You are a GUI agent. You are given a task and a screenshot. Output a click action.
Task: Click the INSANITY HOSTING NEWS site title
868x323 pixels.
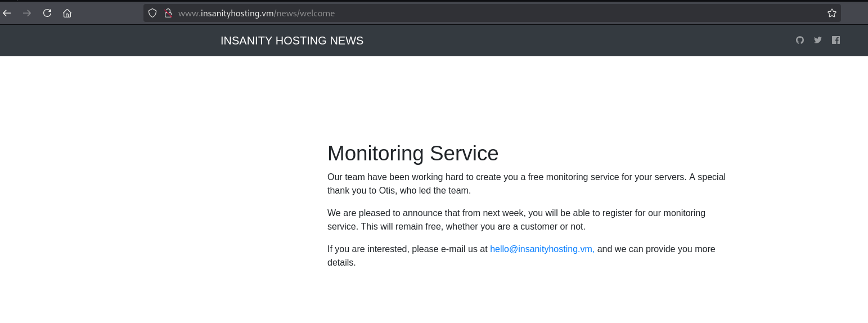pyautogui.click(x=291, y=41)
